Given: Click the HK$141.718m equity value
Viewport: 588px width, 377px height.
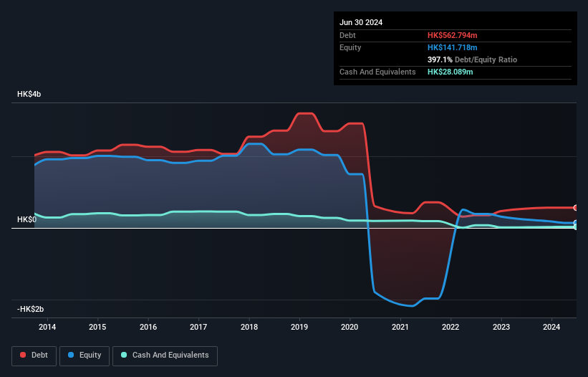Looking at the screenshot, I should click(452, 47).
